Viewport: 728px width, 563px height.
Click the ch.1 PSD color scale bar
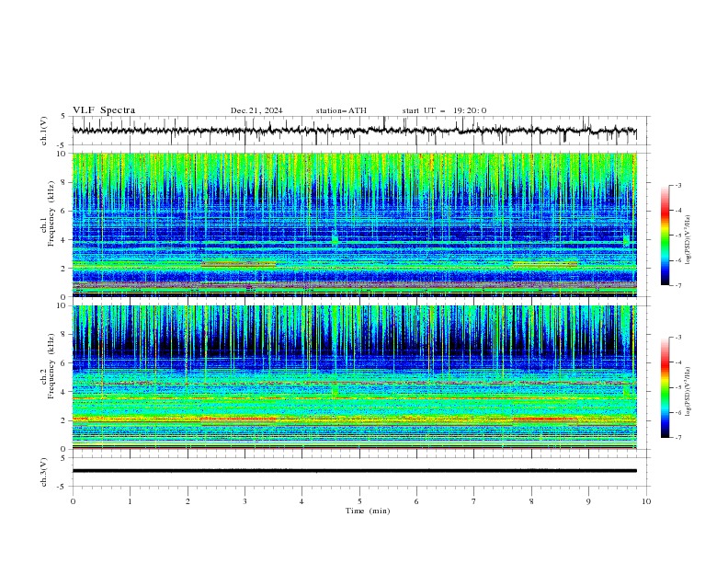pos(665,236)
